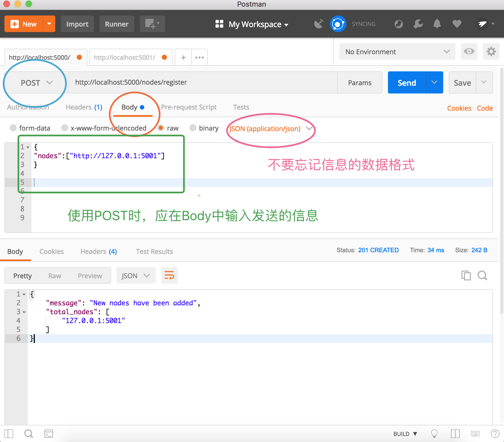Open the Test Results tab
The width and height of the screenshot is (504, 442).
click(154, 251)
